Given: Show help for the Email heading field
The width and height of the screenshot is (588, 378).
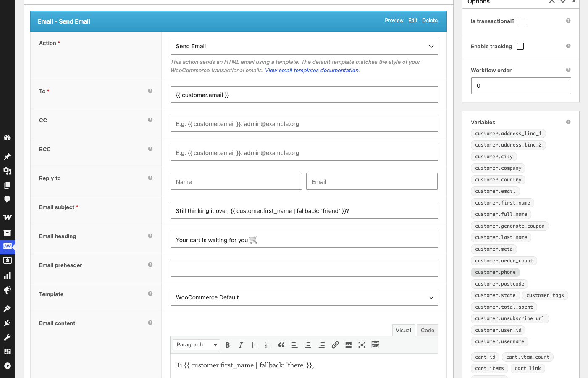Looking at the screenshot, I should [150, 236].
